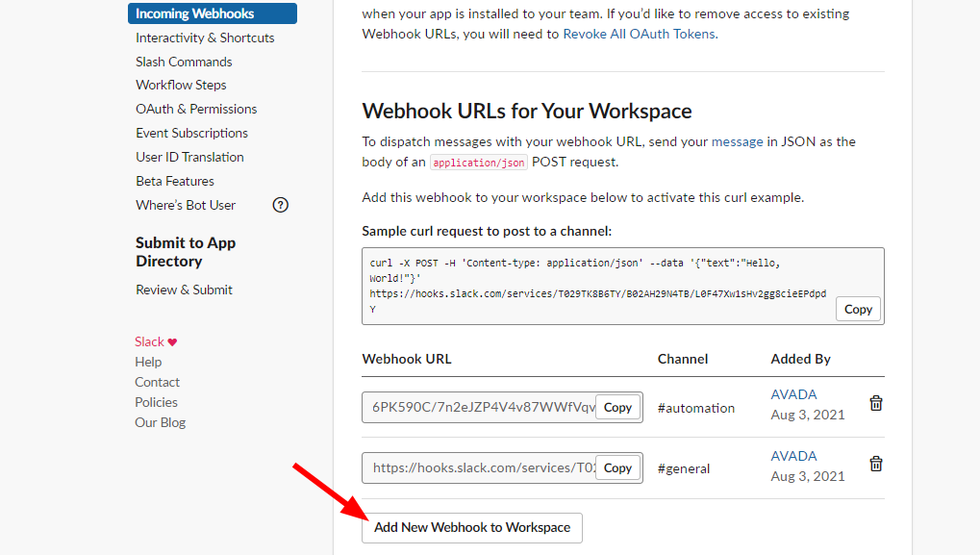Delete the #automation webhook with trash icon
The image size is (980, 555).
tap(876, 403)
